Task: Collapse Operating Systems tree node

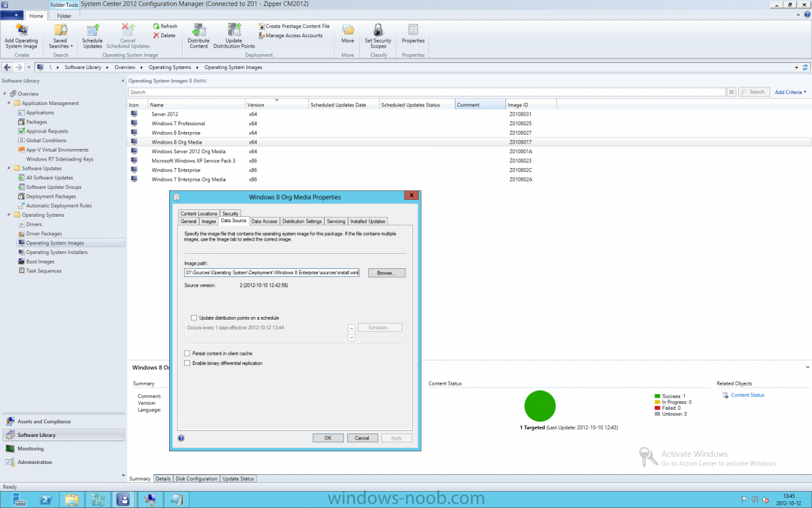Action: [9, 215]
